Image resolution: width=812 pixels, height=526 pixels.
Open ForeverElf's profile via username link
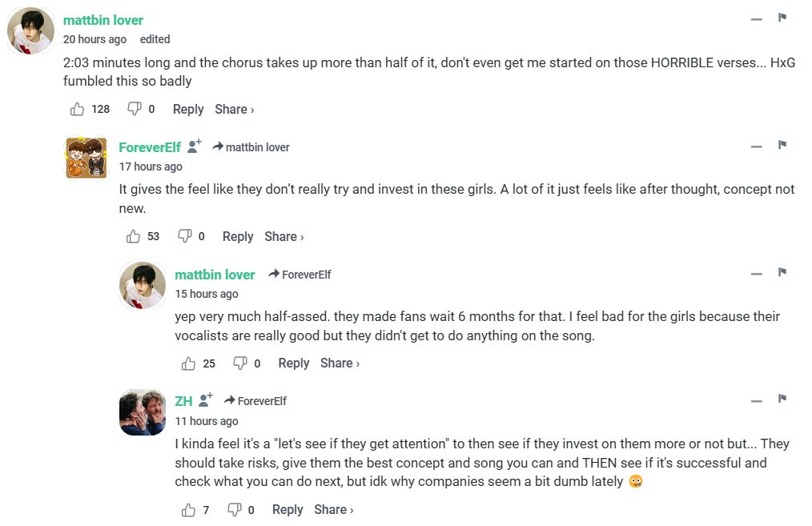pos(149,147)
